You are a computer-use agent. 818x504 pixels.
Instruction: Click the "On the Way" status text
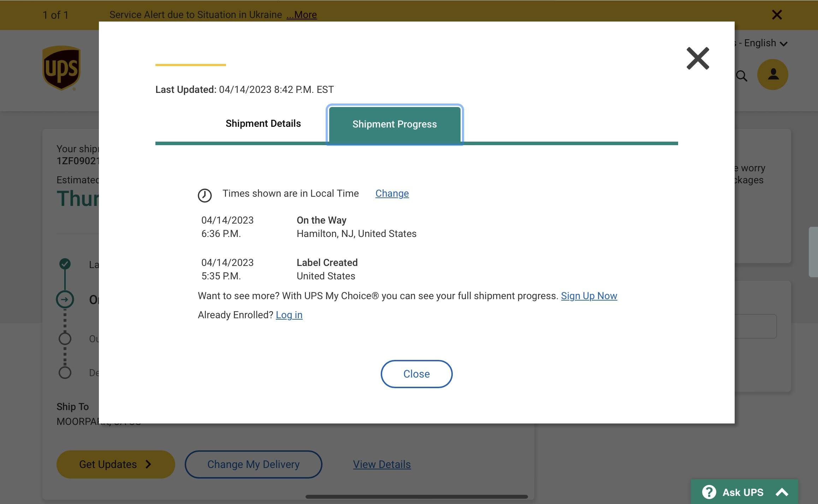click(321, 220)
